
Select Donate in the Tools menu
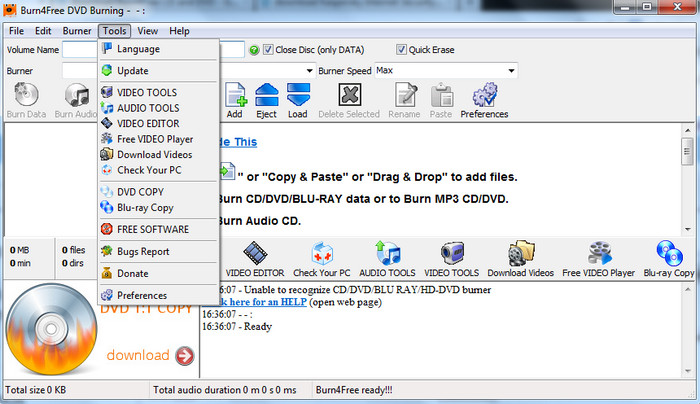(159, 273)
